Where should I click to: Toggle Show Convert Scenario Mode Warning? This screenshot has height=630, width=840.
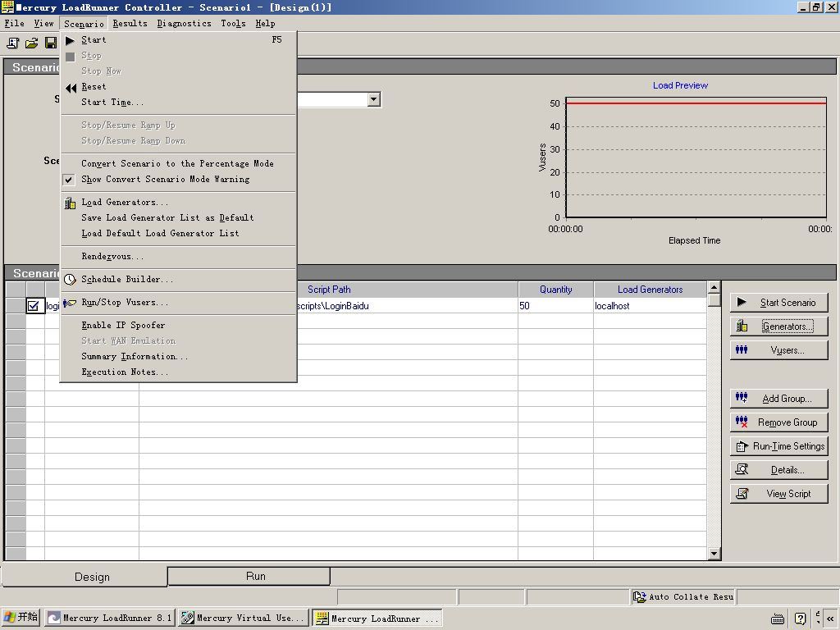point(178,180)
